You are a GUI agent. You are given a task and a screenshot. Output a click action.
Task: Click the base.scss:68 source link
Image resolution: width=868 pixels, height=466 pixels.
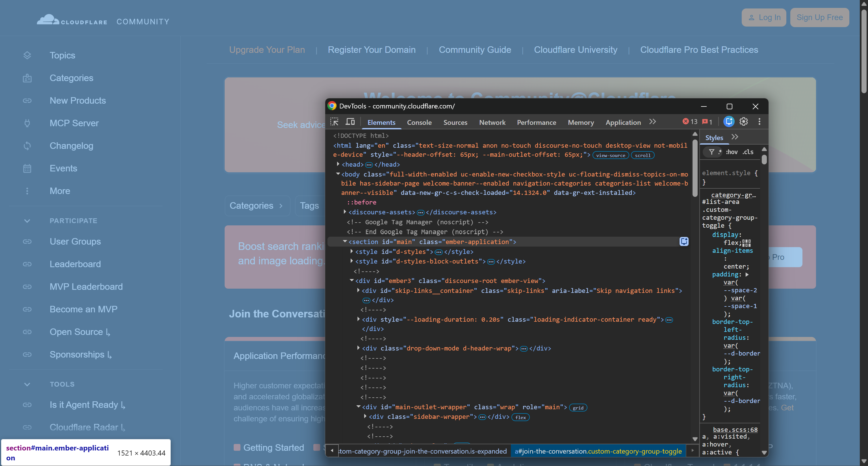(735, 429)
